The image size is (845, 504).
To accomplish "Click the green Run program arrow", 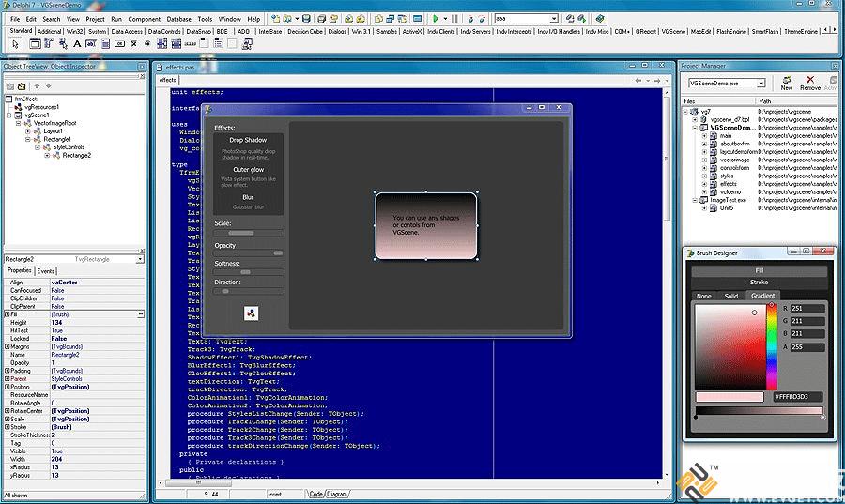I will [x=436, y=19].
